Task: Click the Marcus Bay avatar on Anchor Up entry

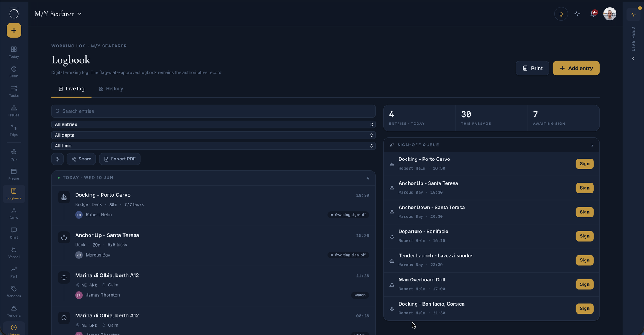Action: coord(79,255)
